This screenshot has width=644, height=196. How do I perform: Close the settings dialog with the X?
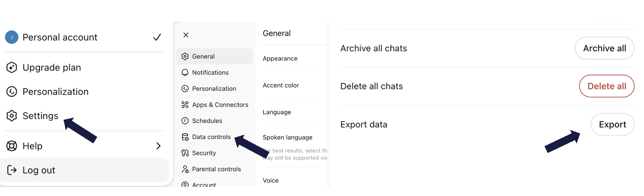tap(185, 35)
